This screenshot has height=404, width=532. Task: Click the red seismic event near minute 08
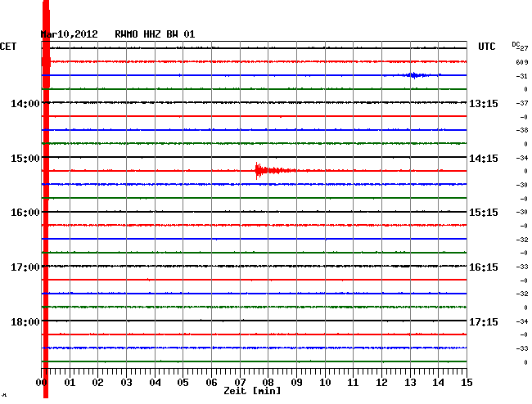pyautogui.click(x=275, y=170)
